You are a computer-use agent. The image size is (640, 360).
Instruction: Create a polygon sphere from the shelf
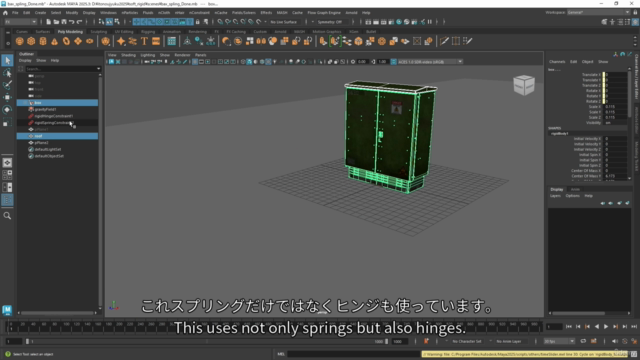pos(19,41)
